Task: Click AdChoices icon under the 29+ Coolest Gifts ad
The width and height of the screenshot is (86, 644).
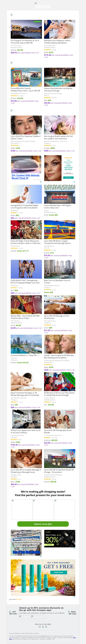Action: point(41,182)
